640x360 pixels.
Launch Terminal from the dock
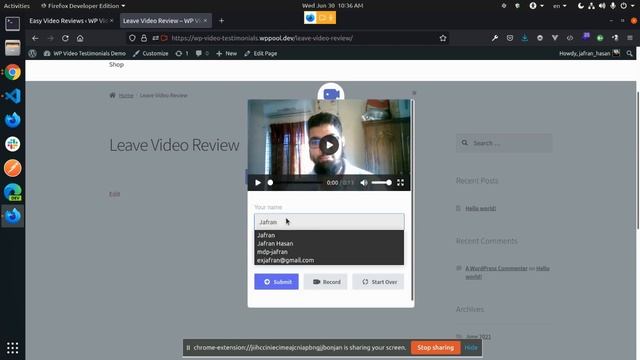13,24
